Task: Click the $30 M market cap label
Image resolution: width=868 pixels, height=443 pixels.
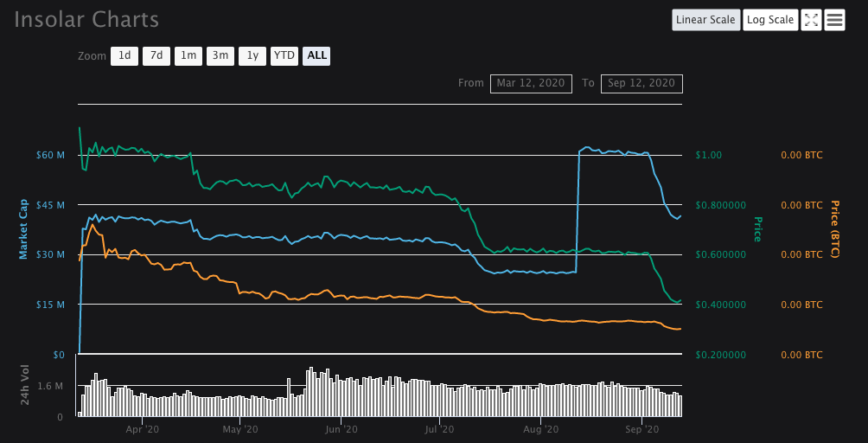Action: click(x=51, y=254)
